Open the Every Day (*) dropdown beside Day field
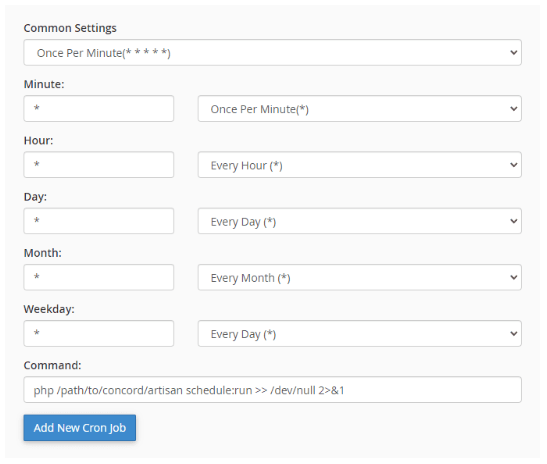The width and height of the screenshot is (547, 464). click(360, 221)
